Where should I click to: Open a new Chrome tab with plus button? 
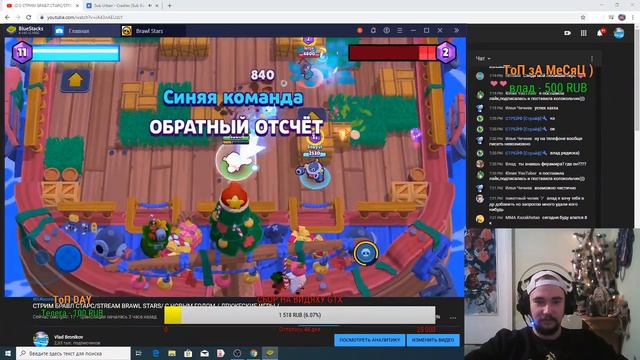point(169,6)
